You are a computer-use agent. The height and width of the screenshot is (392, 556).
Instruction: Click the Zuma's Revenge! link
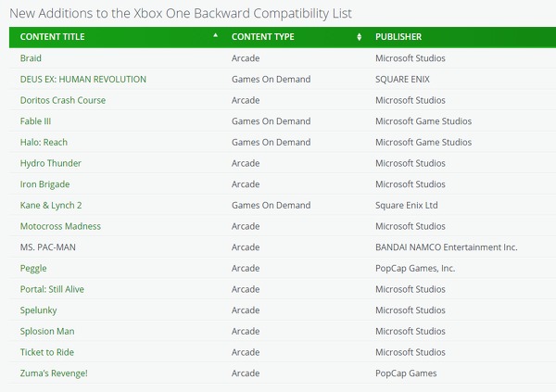(x=54, y=373)
